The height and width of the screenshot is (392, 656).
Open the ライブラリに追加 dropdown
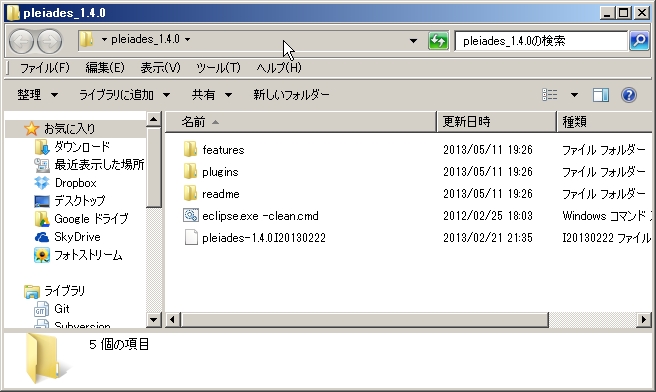125,95
